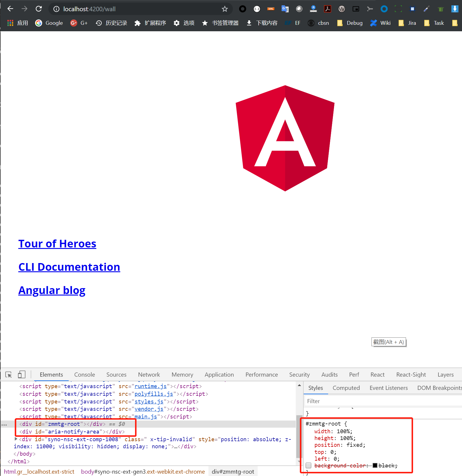Open the polyfills.js script link
The height and width of the screenshot is (476, 462).
[x=154, y=394]
